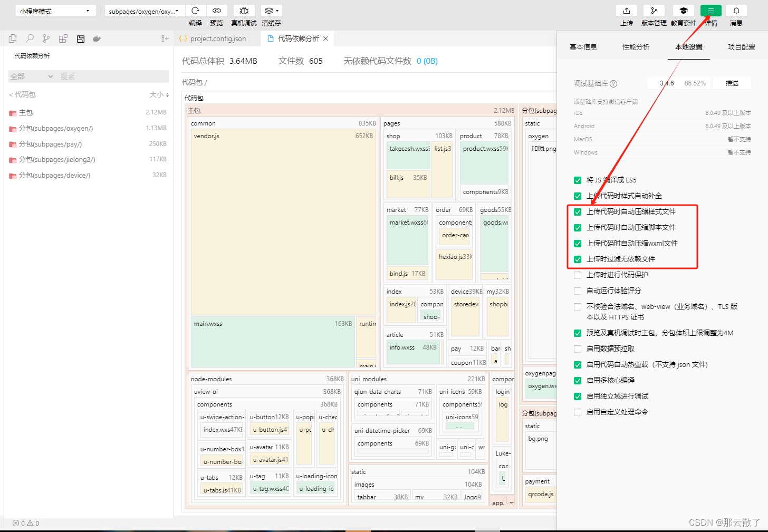Toggle 上传时过滤无依赖文件 checkbox
The height and width of the screenshot is (532, 768).
(x=578, y=259)
